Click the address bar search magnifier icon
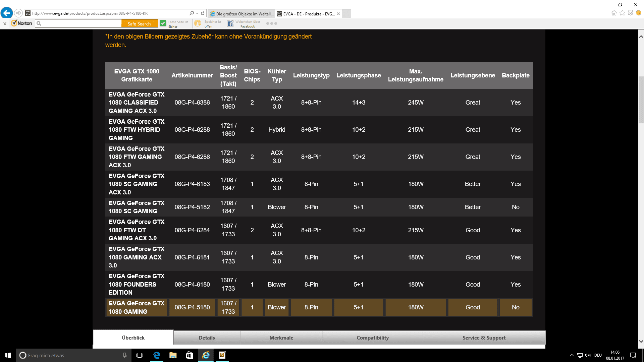 [x=192, y=13]
